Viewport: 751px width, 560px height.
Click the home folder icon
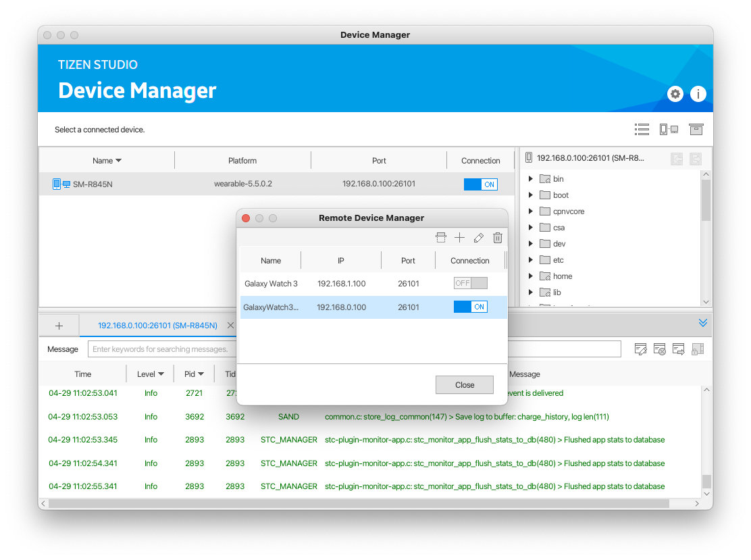[545, 276]
